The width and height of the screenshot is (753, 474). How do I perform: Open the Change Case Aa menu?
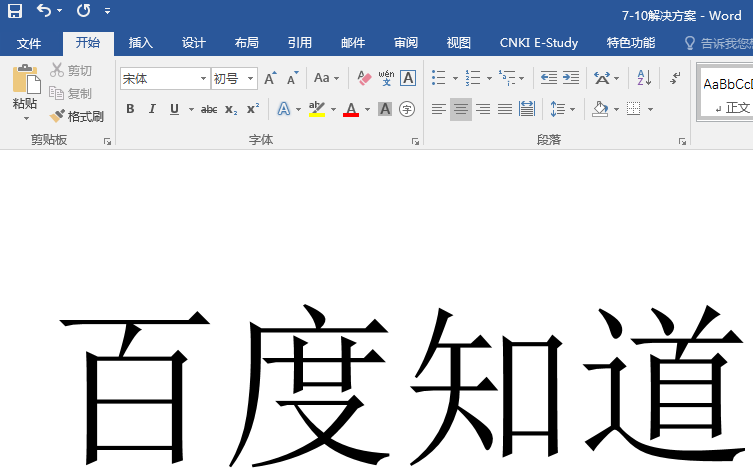(x=327, y=78)
